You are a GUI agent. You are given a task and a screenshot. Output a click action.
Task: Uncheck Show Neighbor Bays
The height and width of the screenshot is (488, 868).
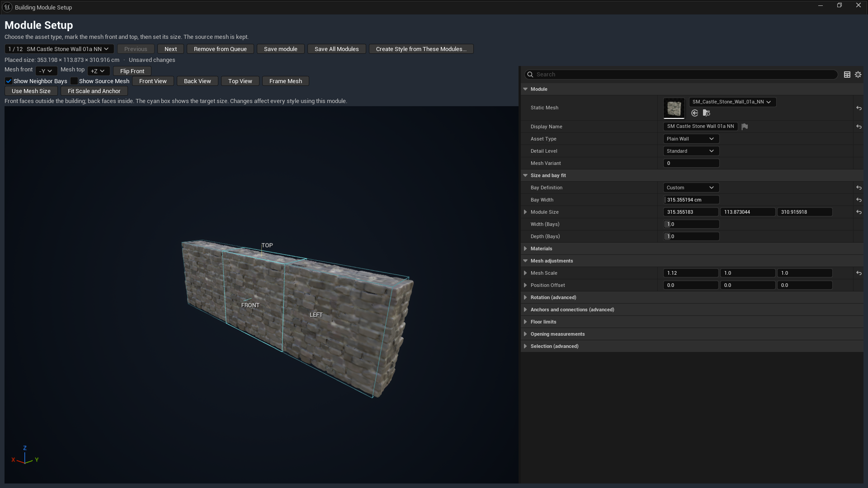click(9, 81)
